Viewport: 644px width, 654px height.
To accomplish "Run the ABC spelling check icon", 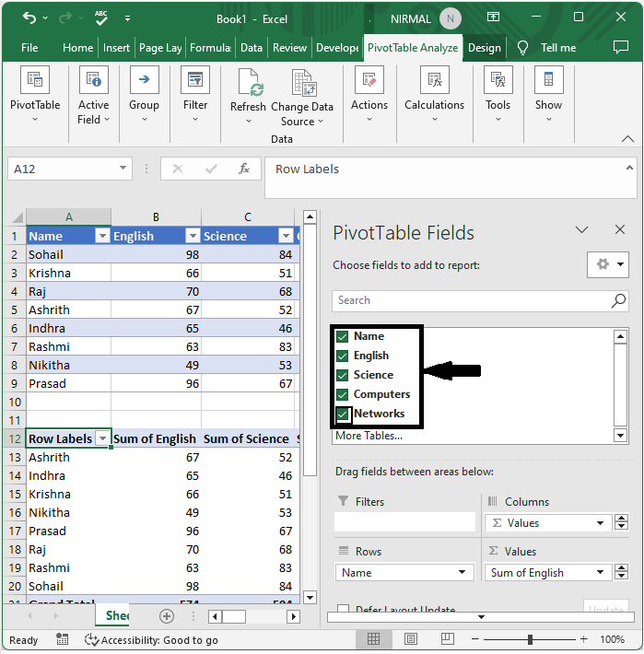I will click(x=101, y=18).
